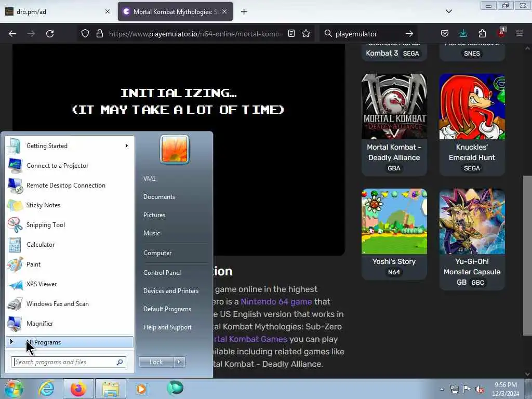Launch Calculator from Start menu
This screenshot has width=532, height=399.
pos(70,244)
